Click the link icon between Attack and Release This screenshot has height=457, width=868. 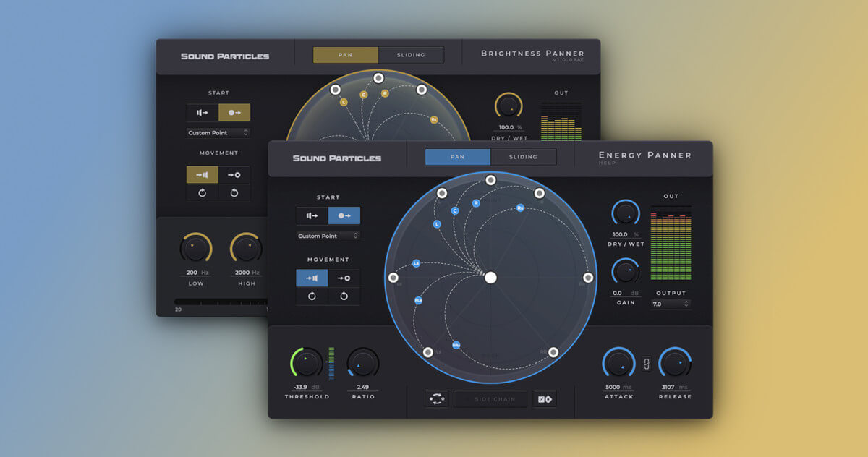click(647, 364)
